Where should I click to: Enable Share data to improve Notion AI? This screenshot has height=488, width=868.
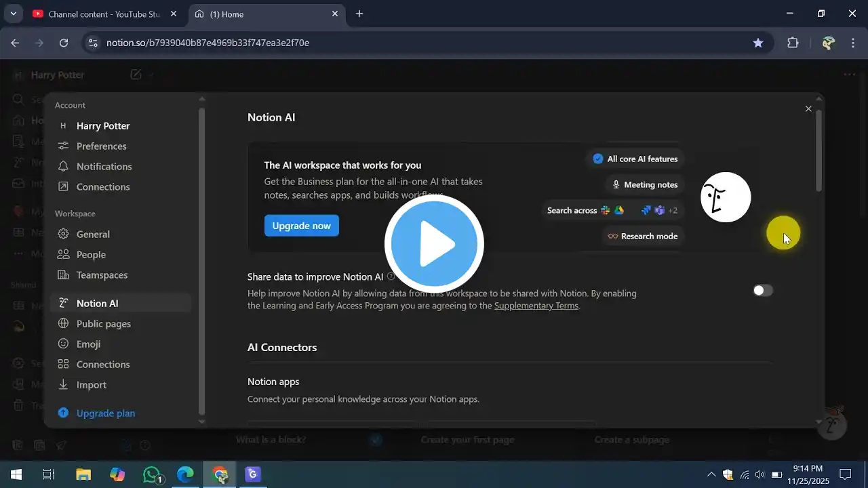pos(762,291)
